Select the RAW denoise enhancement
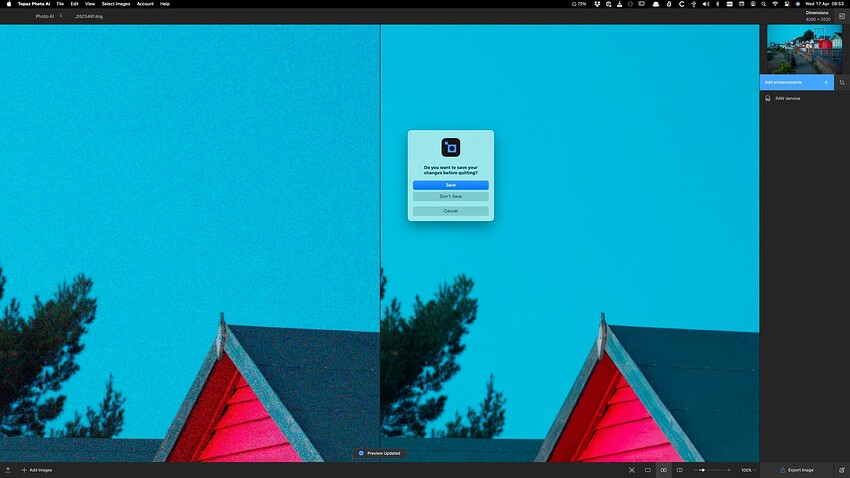 (788, 99)
